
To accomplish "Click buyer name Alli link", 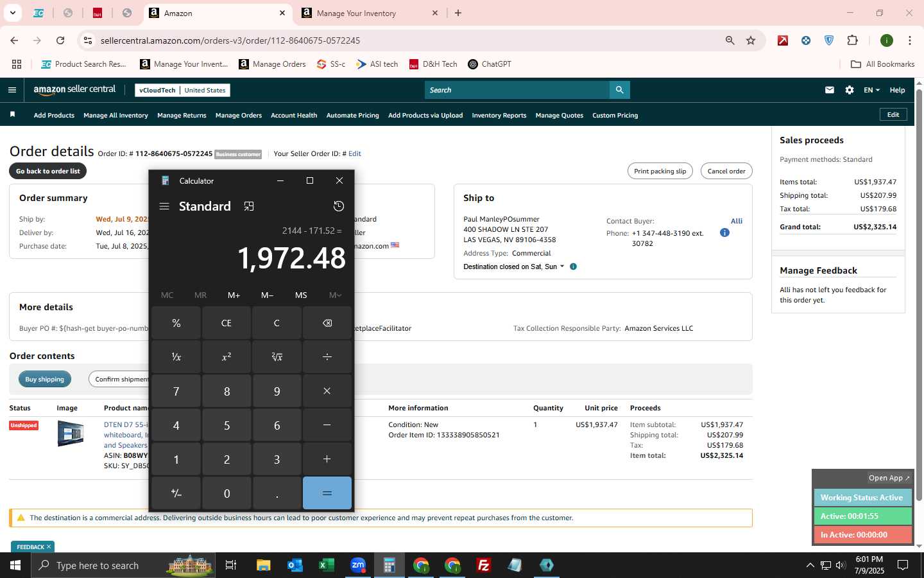I will point(737,221).
